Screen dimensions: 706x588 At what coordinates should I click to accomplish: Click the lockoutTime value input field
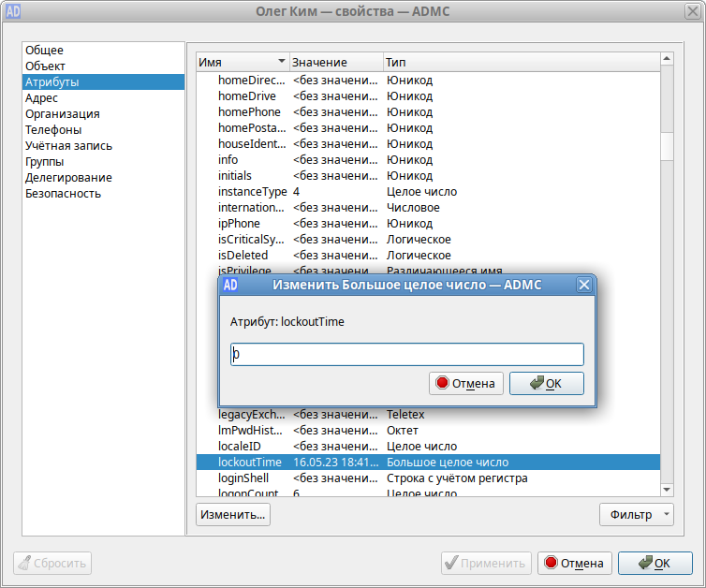407,354
